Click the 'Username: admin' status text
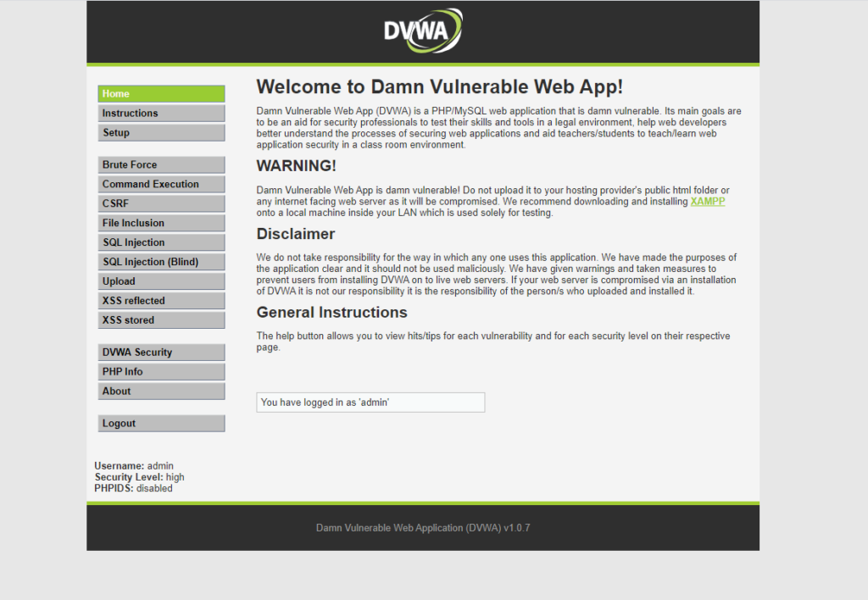The image size is (868, 600). (134, 465)
